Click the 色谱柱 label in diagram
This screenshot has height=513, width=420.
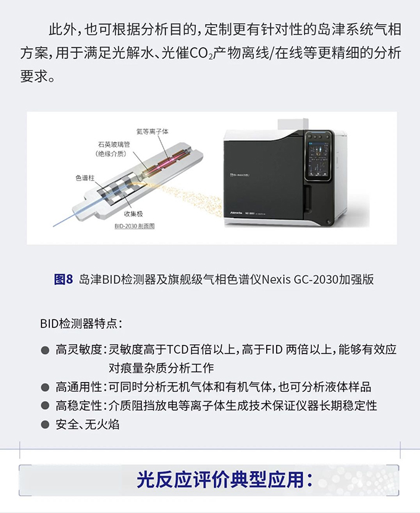pos(85,178)
